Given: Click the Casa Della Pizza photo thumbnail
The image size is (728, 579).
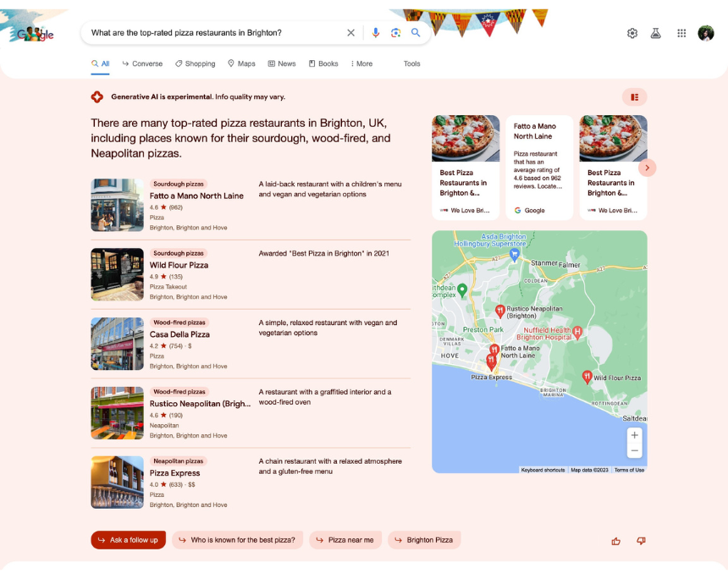Looking at the screenshot, I should tap(117, 344).
